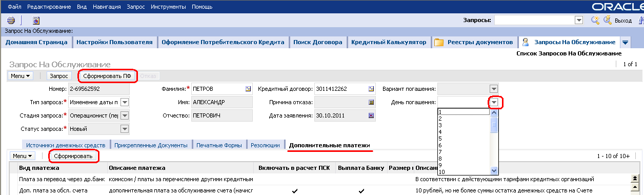Collapse День погашения dropdown arrow
Screen dimensions: 644x195
(494, 102)
